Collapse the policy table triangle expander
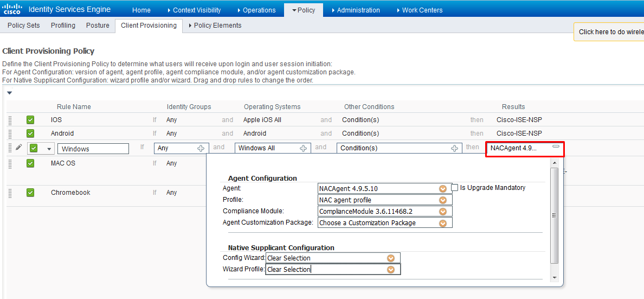644x299 pixels. (9, 93)
